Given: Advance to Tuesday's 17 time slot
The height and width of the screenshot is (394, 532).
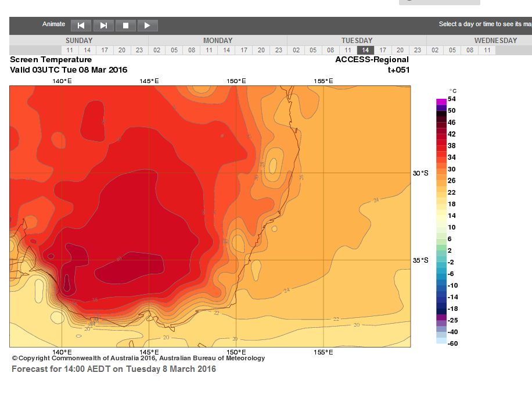Looking at the screenshot, I should tap(383, 50).
